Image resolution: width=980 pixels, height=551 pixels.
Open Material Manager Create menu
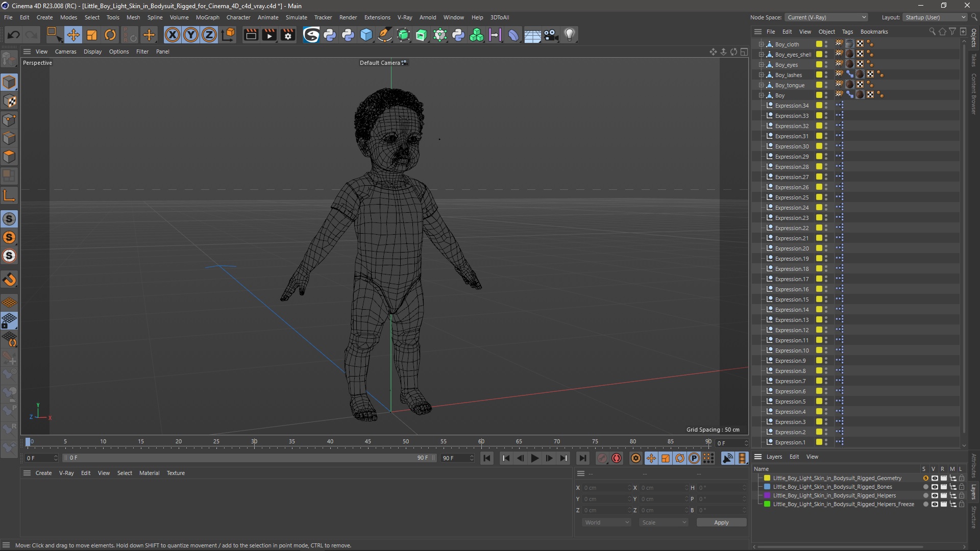pyautogui.click(x=43, y=473)
